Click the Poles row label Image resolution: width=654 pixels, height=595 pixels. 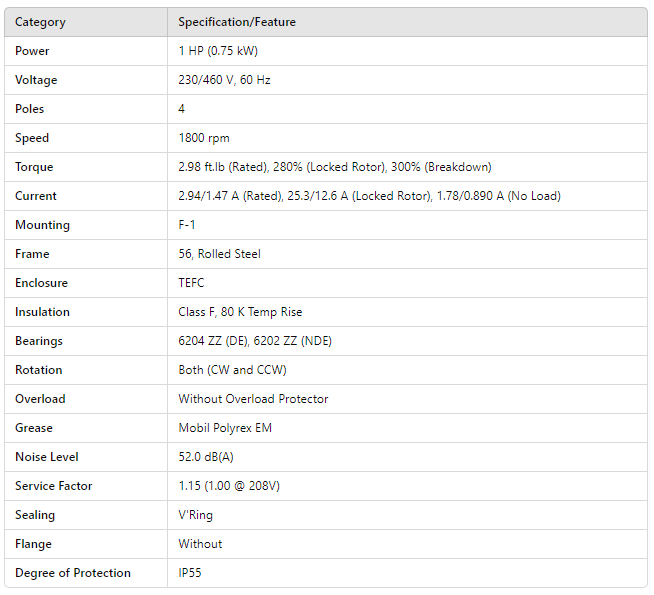point(30,109)
